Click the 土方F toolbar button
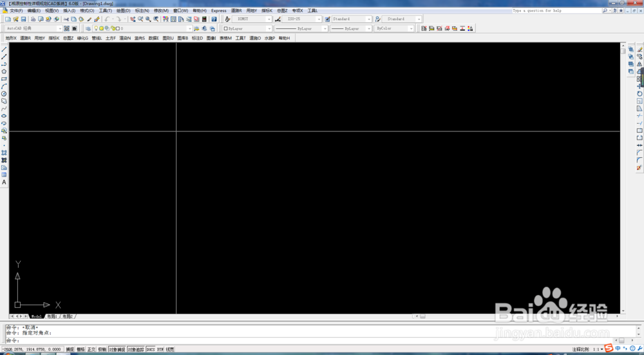644x355 pixels. (111, 38)
